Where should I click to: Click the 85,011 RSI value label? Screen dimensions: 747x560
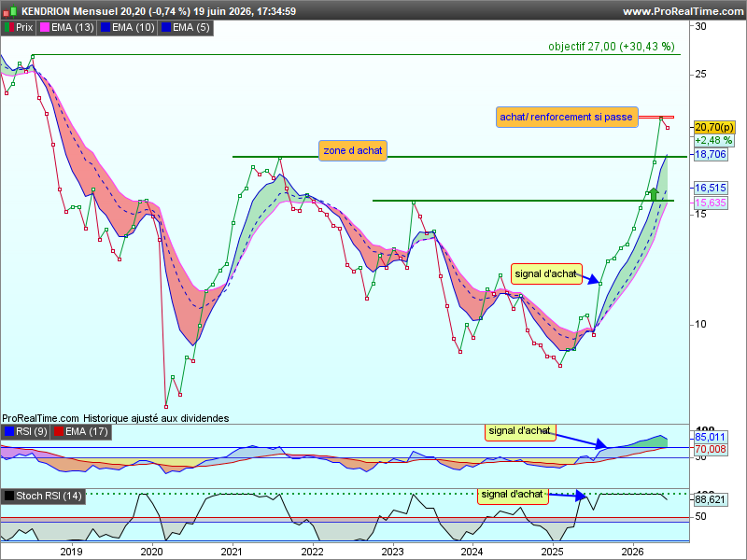(711, 437)
